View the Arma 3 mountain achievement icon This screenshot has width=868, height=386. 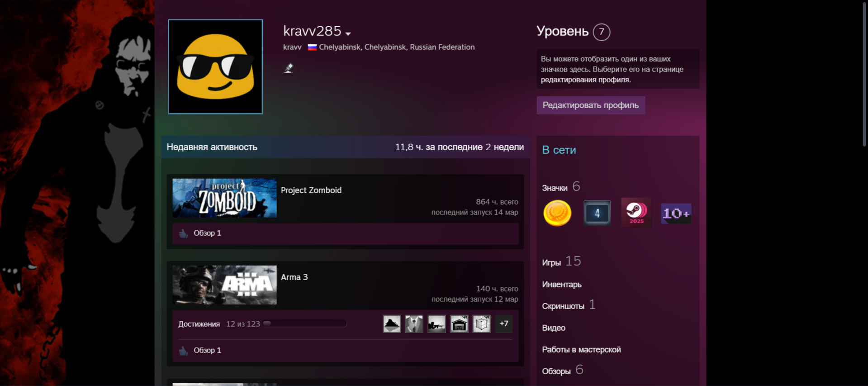tap(392, 324)
